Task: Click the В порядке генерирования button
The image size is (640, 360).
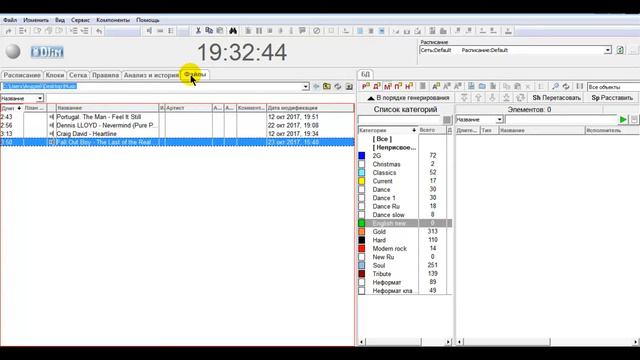Action: (408, 98)
